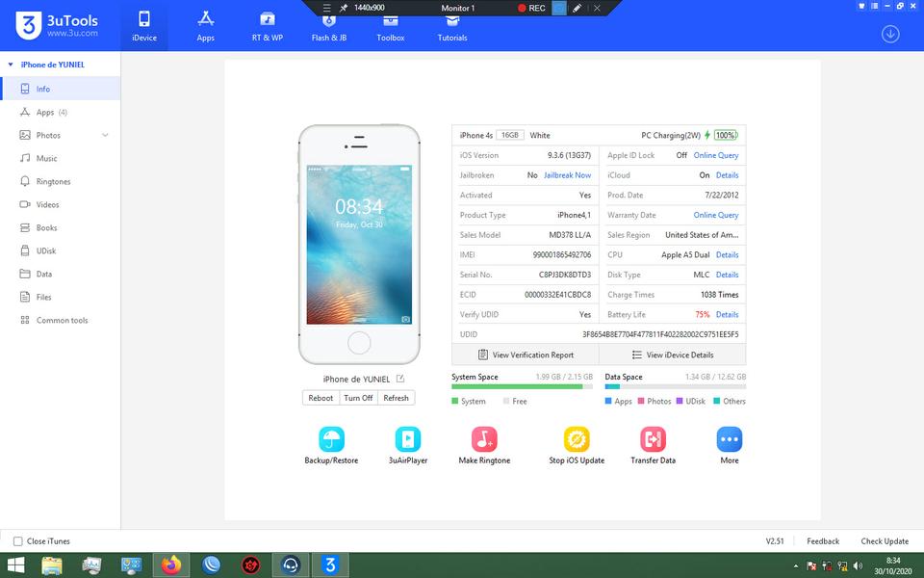Click the Turn Off button

point(358,398)
